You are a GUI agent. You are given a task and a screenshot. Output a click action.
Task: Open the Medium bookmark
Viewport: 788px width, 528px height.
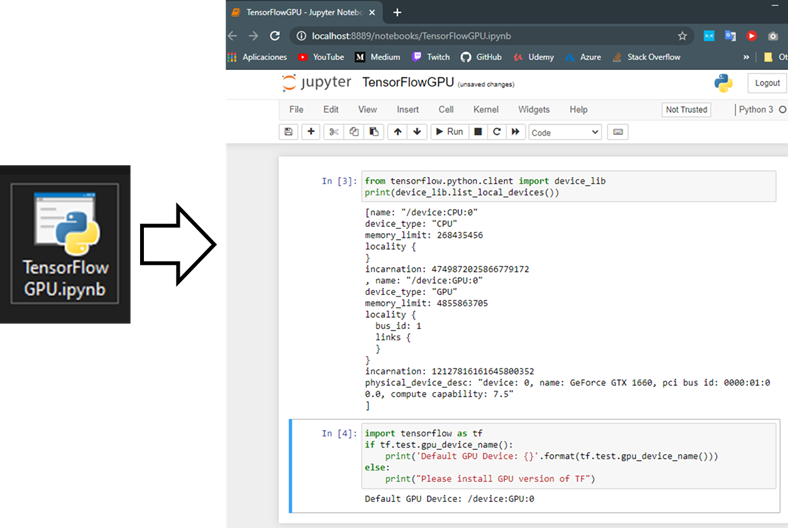coord(377,57)
